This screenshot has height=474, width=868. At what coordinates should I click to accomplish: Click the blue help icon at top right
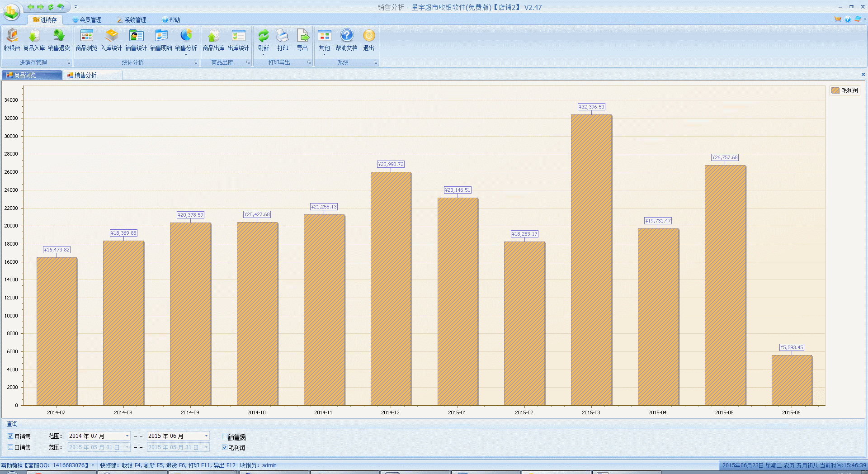pyautogui.click(x=848, y=19)
